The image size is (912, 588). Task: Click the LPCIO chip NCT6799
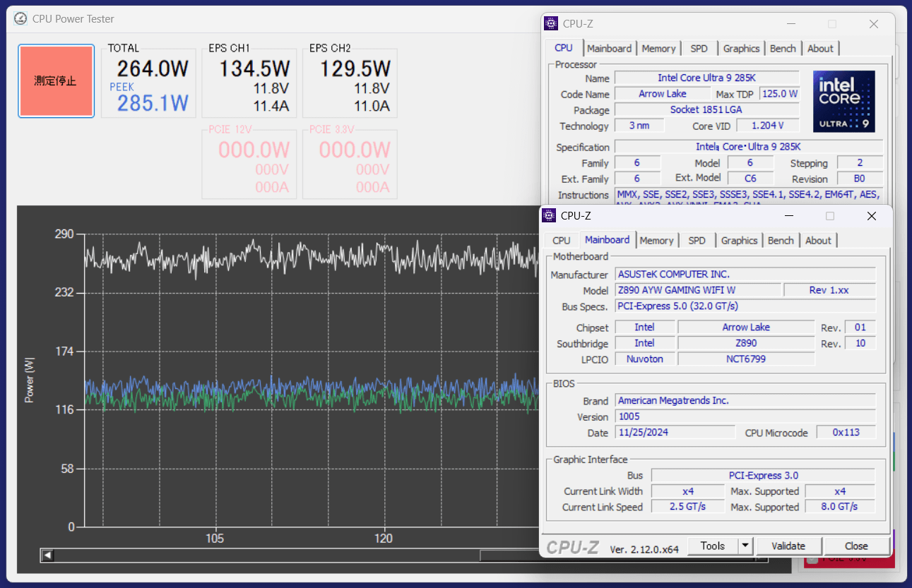(746, 359)
